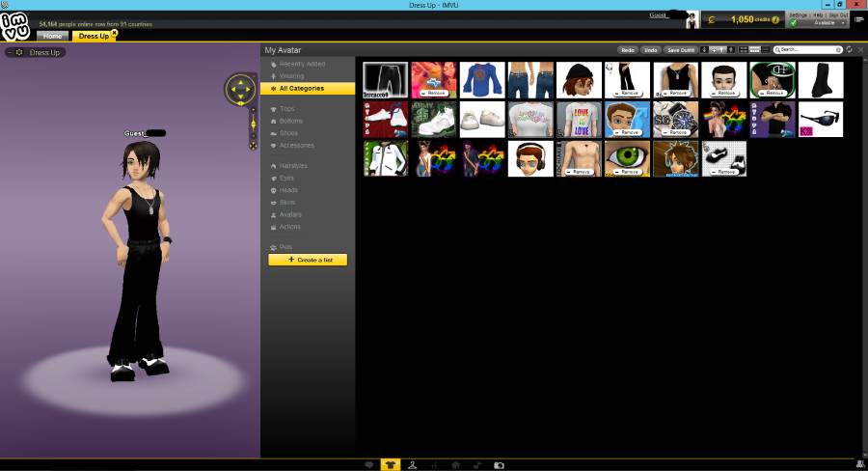
Task: Click the people icon at bottom right corner
Action: 860,464
